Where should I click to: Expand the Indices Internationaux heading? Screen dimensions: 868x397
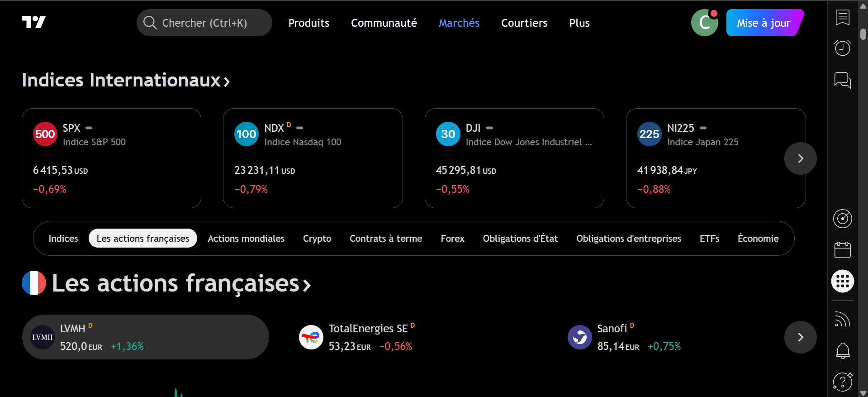pos(126,80)
